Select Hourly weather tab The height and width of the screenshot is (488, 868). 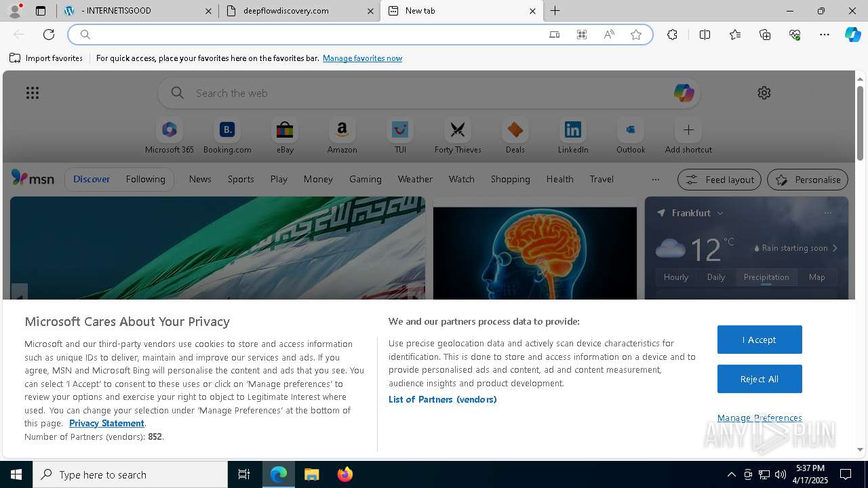pos(676,277)
